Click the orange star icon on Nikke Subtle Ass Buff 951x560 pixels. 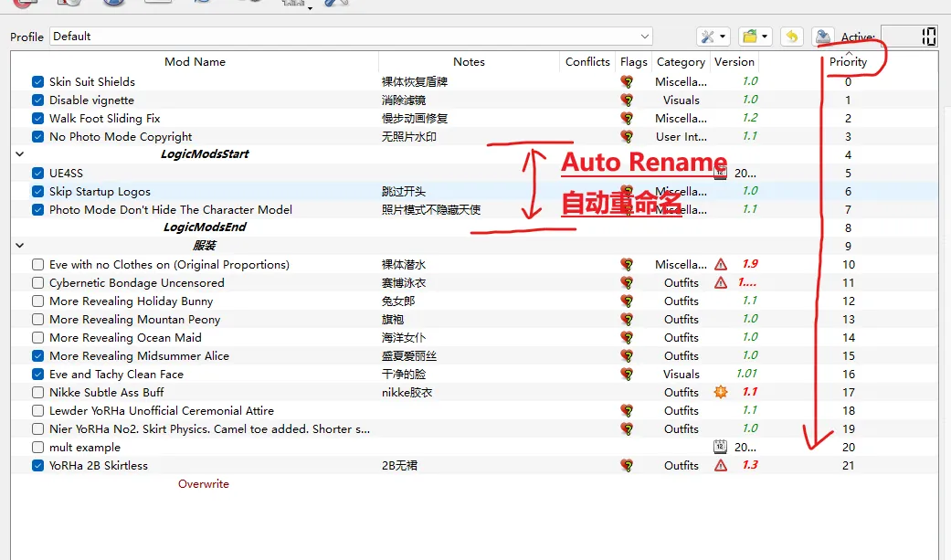721,393
